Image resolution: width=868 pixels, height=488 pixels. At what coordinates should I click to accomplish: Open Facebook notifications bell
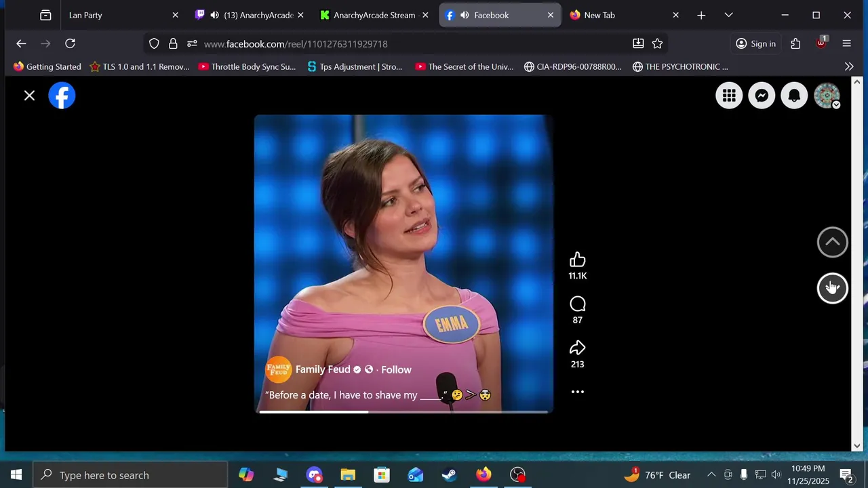tap(794, 96)
